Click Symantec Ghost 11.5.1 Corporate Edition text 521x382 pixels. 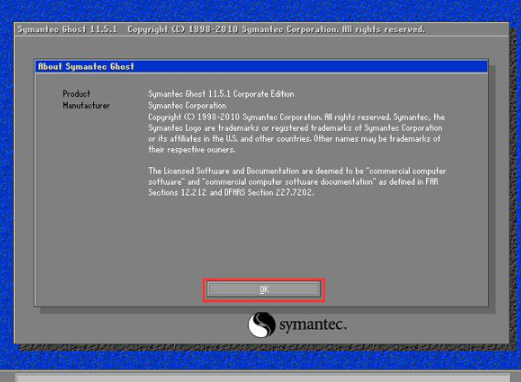click(x=221, y=94)
